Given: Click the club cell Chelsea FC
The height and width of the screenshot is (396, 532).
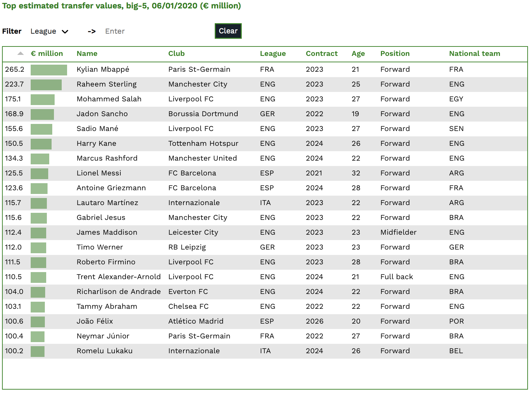Looking at the screenshot, I should 188,306.
